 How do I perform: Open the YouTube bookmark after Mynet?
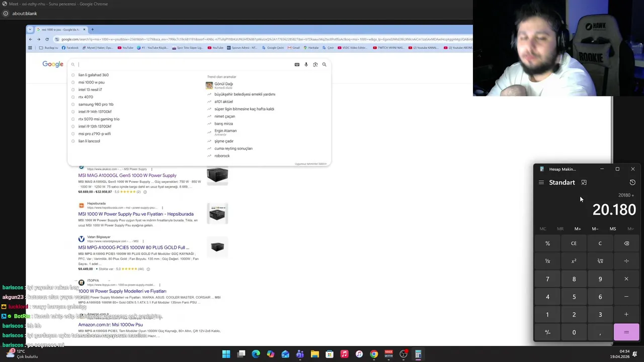(125, 48)
